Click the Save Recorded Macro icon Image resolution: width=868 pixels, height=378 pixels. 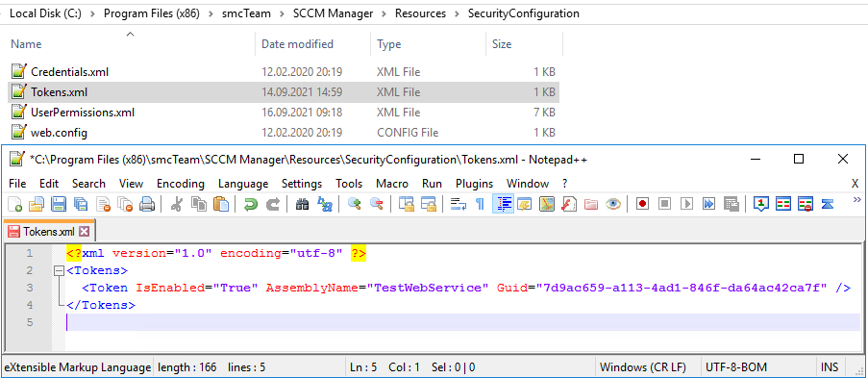click(731, 204)
